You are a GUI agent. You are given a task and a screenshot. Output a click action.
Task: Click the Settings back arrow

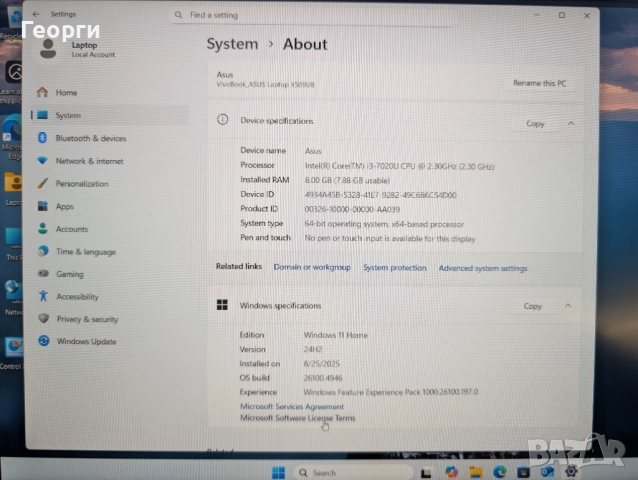coord(36,14)
